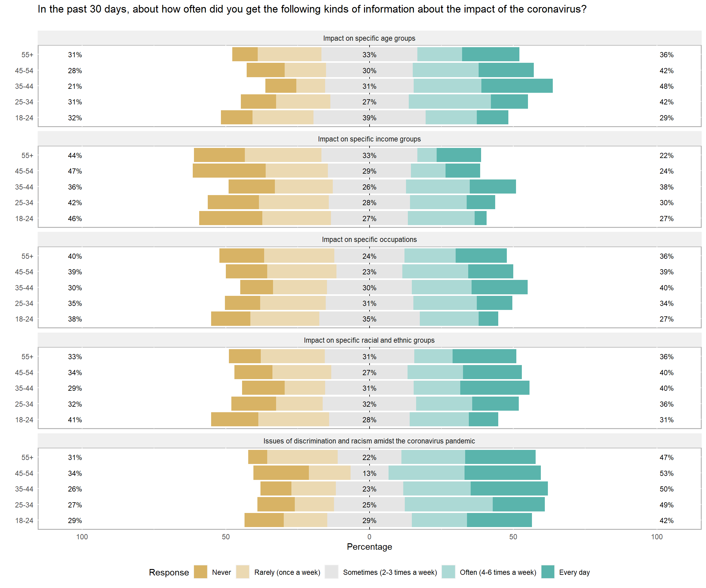Image resolution: width=706 pixels, height=588 pixels.
Task: Click the "Response" legend title
Action: pos(169,572)
